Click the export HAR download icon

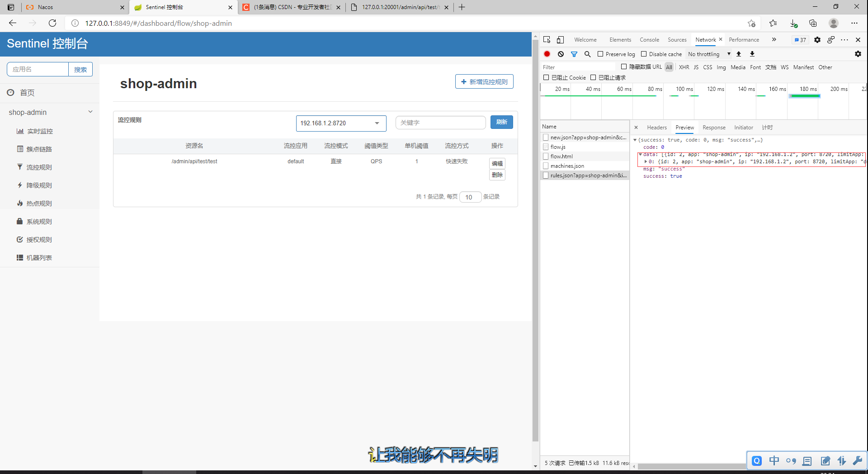[x=752, y=54]
